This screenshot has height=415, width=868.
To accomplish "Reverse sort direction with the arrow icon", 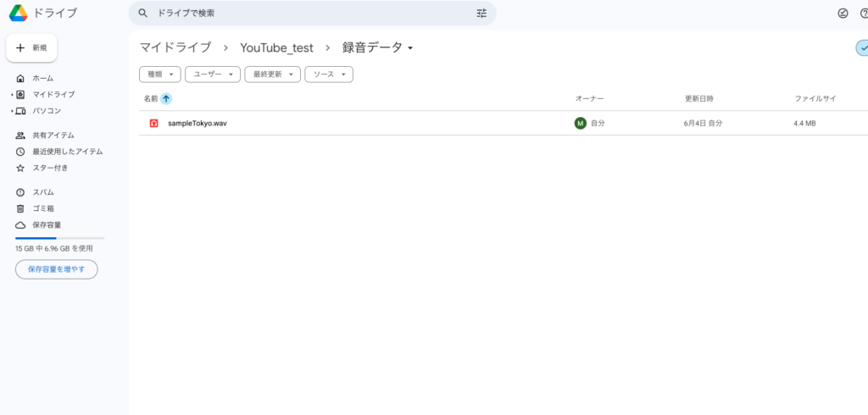I will (166, 98).
